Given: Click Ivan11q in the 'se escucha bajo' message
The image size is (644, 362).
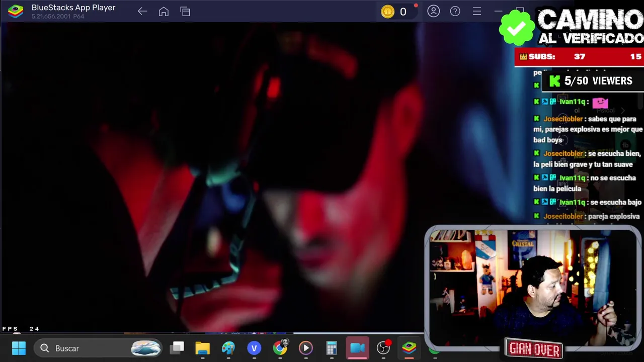Looking at the screenshot, I should 572,202.
